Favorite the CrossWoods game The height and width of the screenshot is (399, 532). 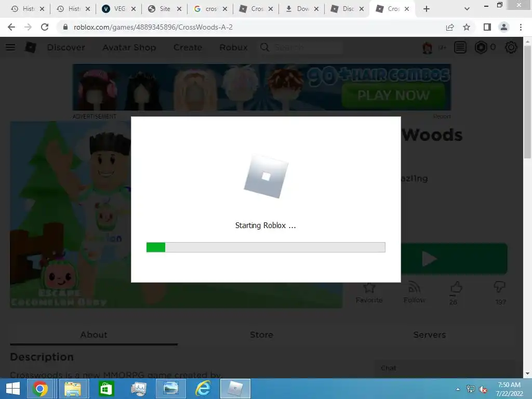point(369,292)
